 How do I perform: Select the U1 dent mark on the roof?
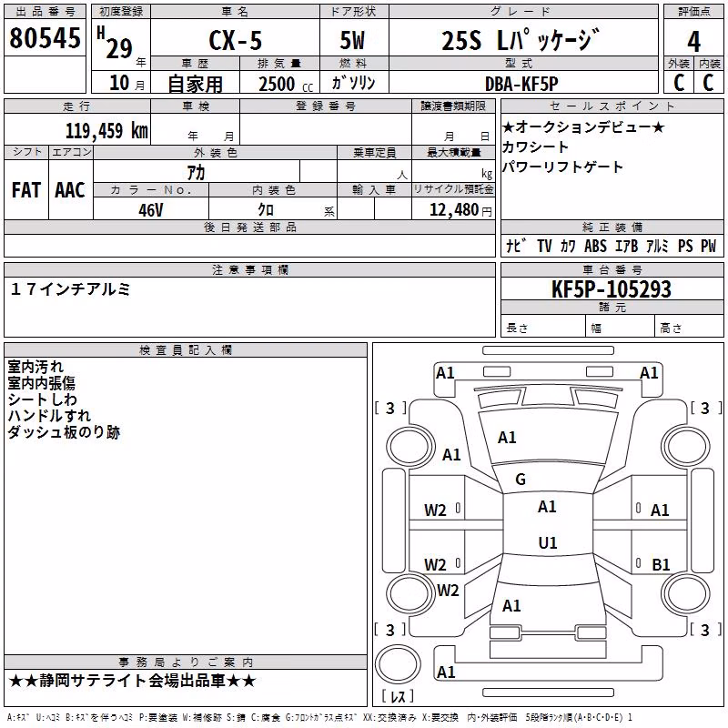tap(548, 542)
